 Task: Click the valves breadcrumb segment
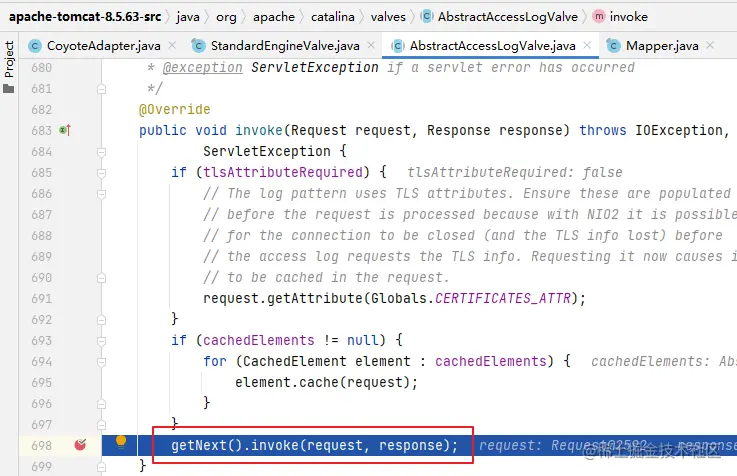[x=388, y=17]
